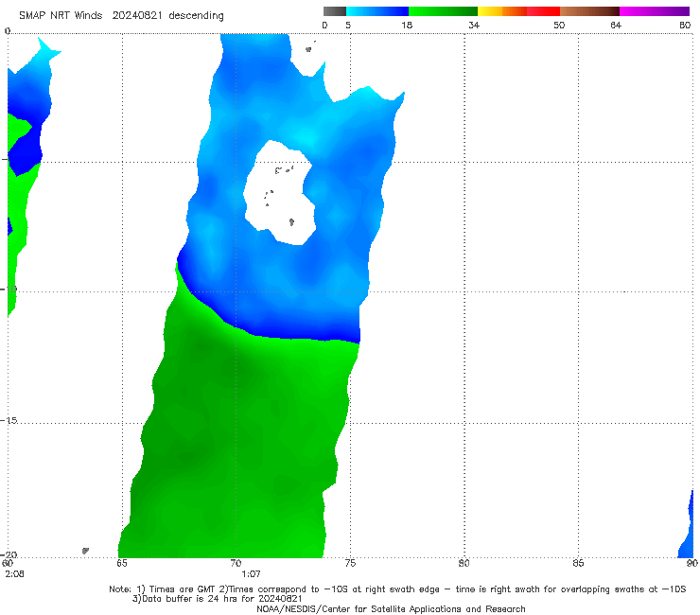Click the "65" longitude axis label
Image resolution: width=700 pixels, height=615 pixels.
coord(121,563)
